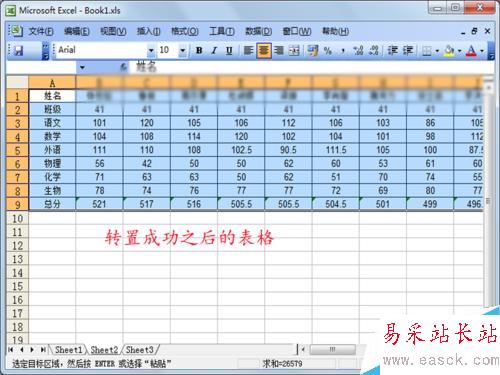Toggle Italic formatting
The width and height of the screenshot is (500, 375).
pos(214,51)
